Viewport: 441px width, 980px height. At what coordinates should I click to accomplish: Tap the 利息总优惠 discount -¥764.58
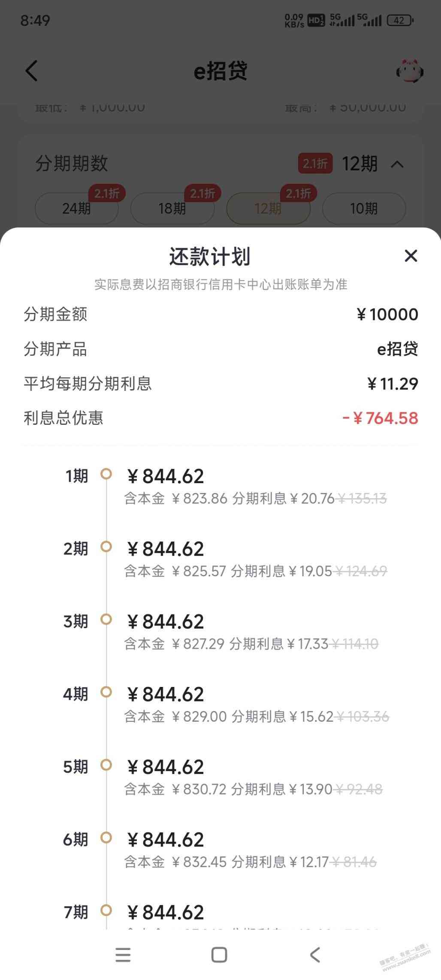pyautogui.click(x=380, y=418)
